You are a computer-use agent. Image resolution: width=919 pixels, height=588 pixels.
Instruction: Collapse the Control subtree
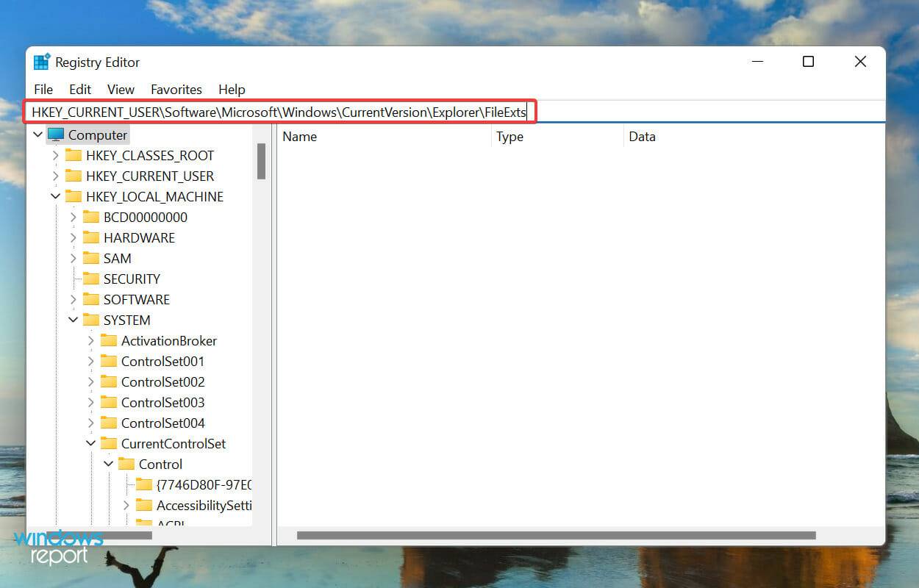pos(108,464)
